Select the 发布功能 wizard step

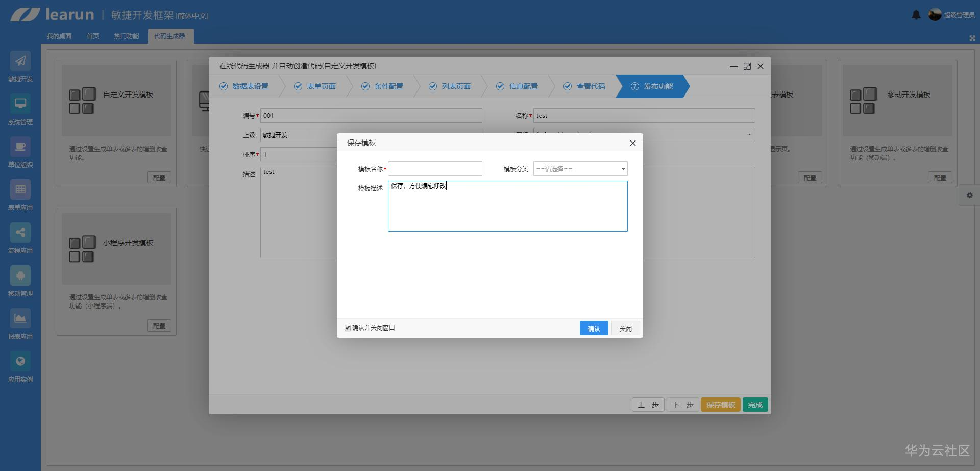pos(652,86)
